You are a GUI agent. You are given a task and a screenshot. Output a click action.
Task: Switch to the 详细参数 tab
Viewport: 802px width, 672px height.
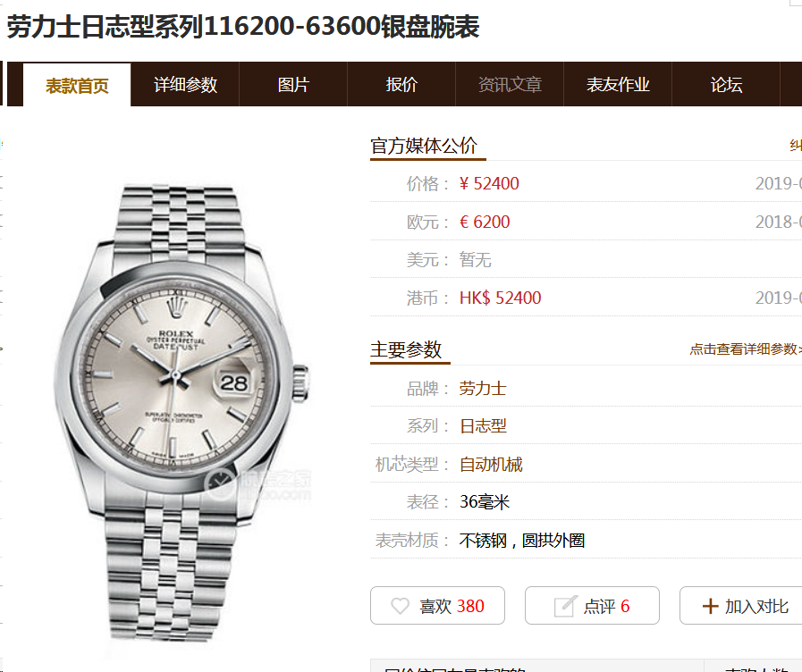click(x=185, y=84)
